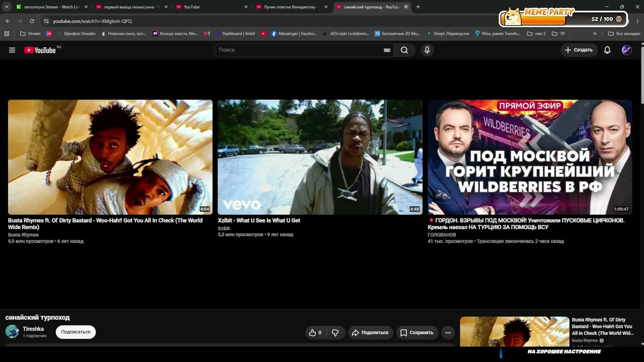The width and height of the screenshot is (644, 362).
Task: Open the Chrome apps grid shortcut
Action: [7, 34]
